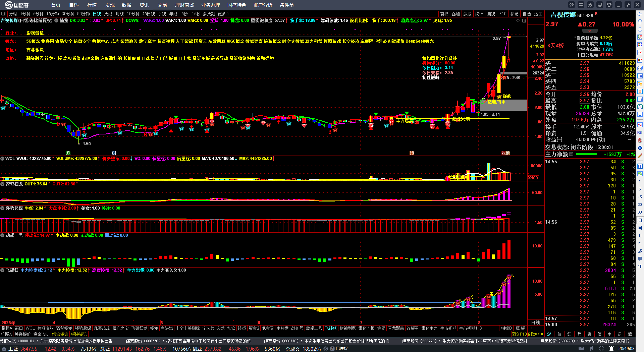Image resolution: width=644 pixels, height=352 pixels.
Task: Click the move cross-arrows sidebar icon
Action: 640,148
